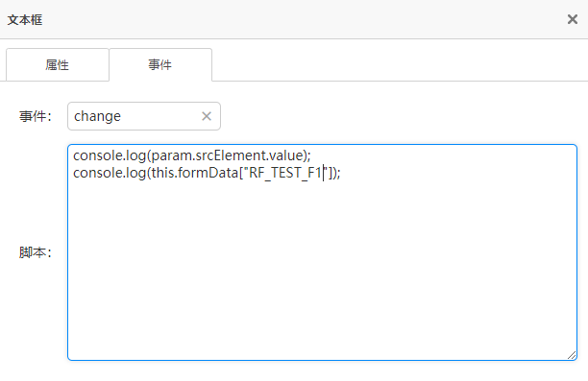Clear the selected change event

[207, 116]
